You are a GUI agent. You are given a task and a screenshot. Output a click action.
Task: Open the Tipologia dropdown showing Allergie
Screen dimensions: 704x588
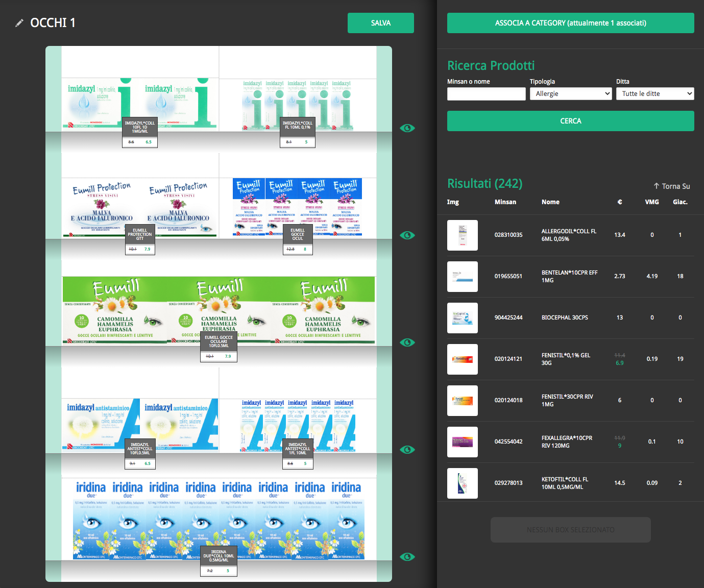point(571,94)
